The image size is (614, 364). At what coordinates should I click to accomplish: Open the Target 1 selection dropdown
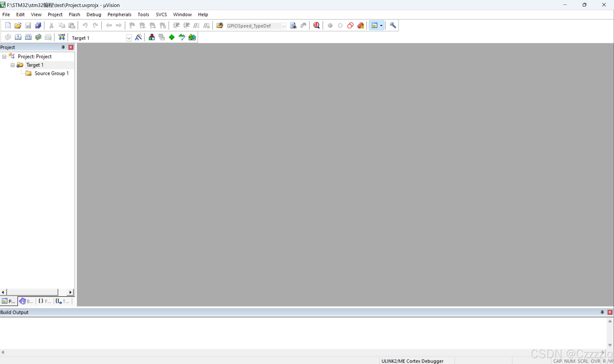pos(129,38)
